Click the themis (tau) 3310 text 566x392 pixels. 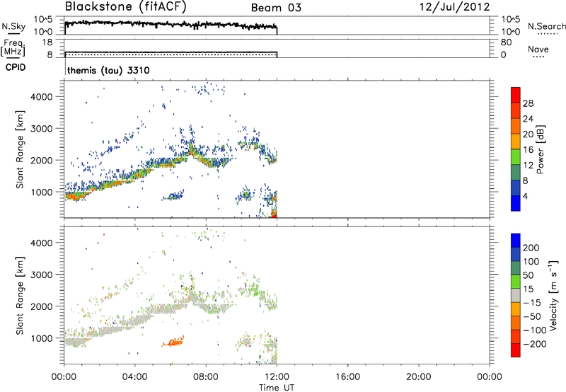[108, 70]
